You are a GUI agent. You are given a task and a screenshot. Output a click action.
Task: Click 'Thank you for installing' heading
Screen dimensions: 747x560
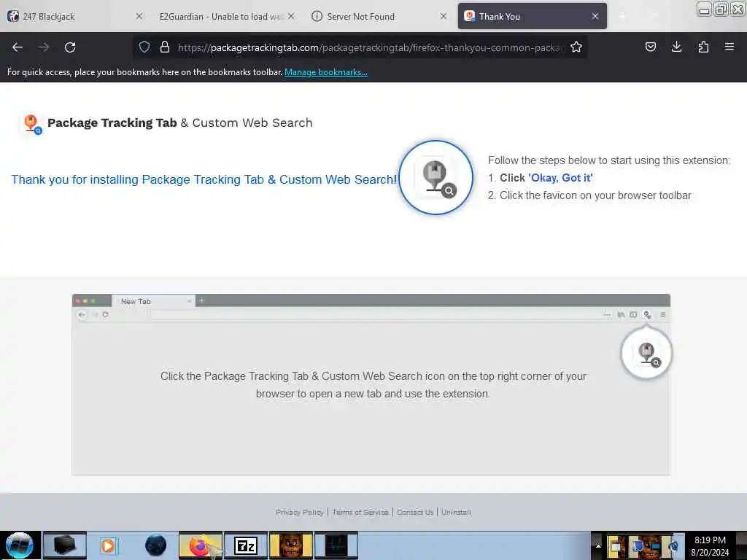204,179
